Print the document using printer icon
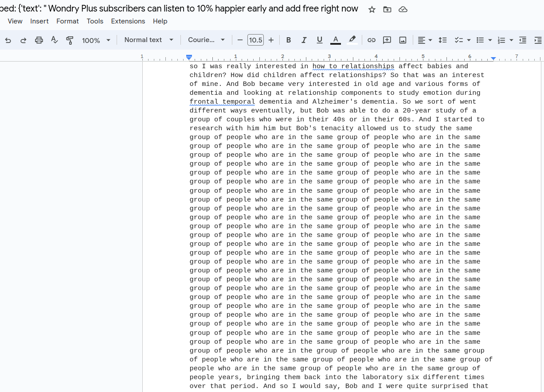The height and width of the screenshot is (392, 544). coord(39,40)
